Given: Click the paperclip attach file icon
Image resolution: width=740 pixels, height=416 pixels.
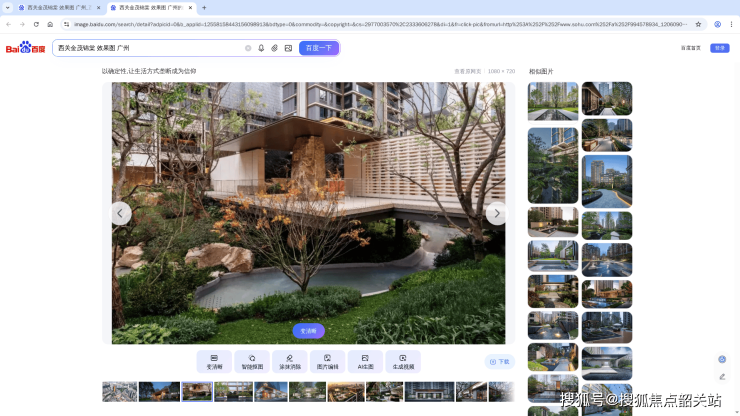Looking at the screenshot, I should tap(274, 48).
